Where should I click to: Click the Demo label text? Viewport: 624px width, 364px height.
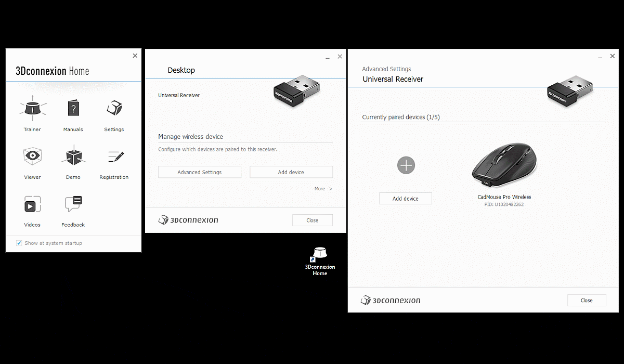pyautogui.click(x=73, y=177)
